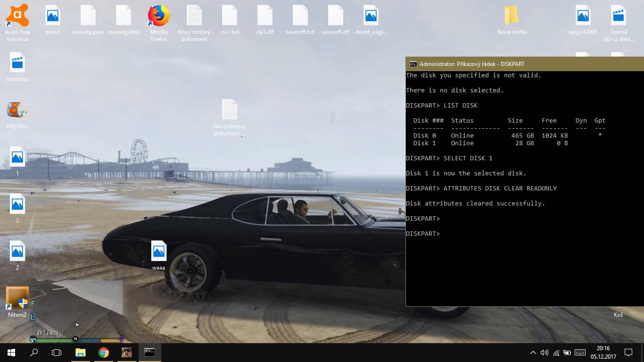Open taskbar Search magnifier

[34, 352]
